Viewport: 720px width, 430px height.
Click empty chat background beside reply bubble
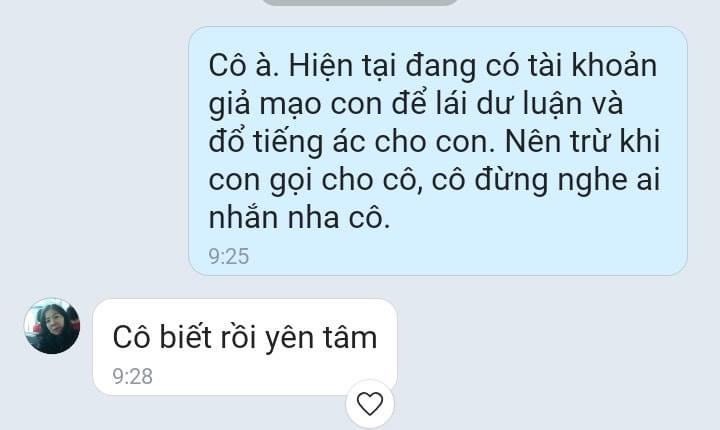[551, 349]
